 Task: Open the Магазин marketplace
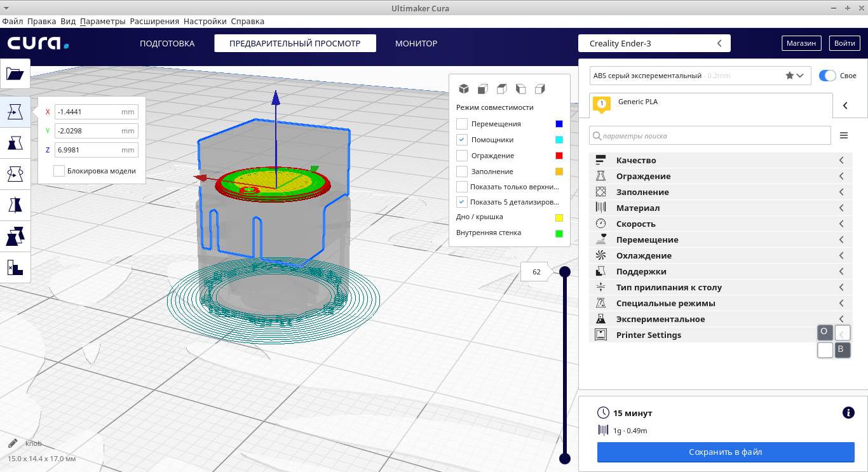click(x=801, y=43)
